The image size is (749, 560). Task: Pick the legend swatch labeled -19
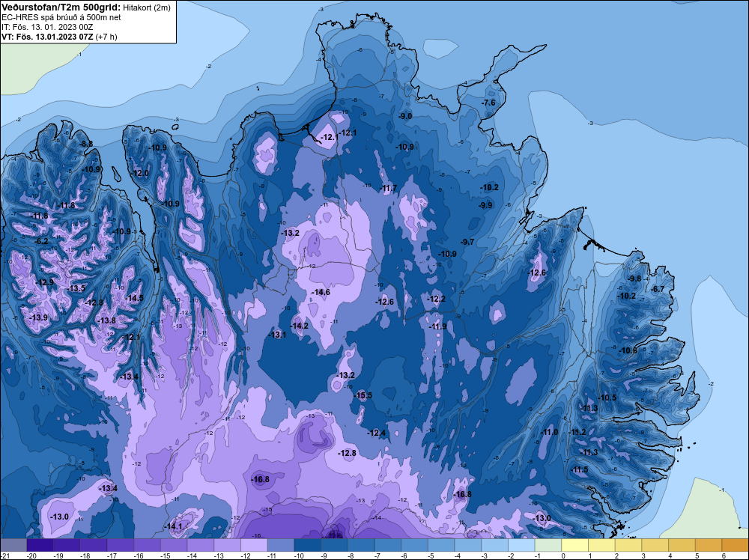67,545
